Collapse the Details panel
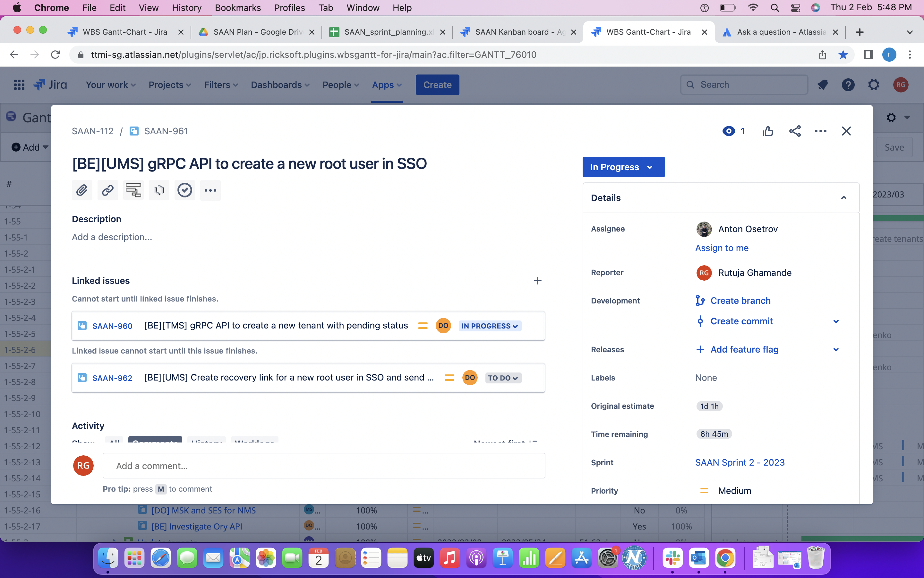924x578 pixels. 844,197
